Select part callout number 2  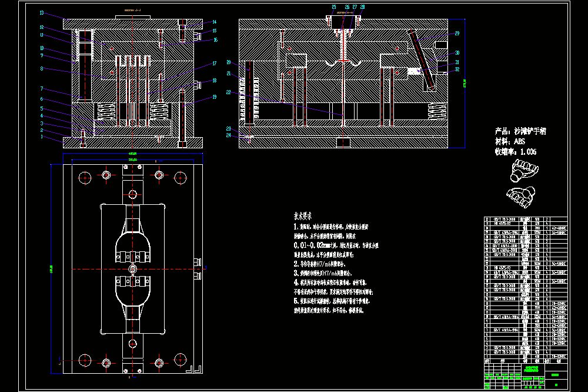coord(42,130)
